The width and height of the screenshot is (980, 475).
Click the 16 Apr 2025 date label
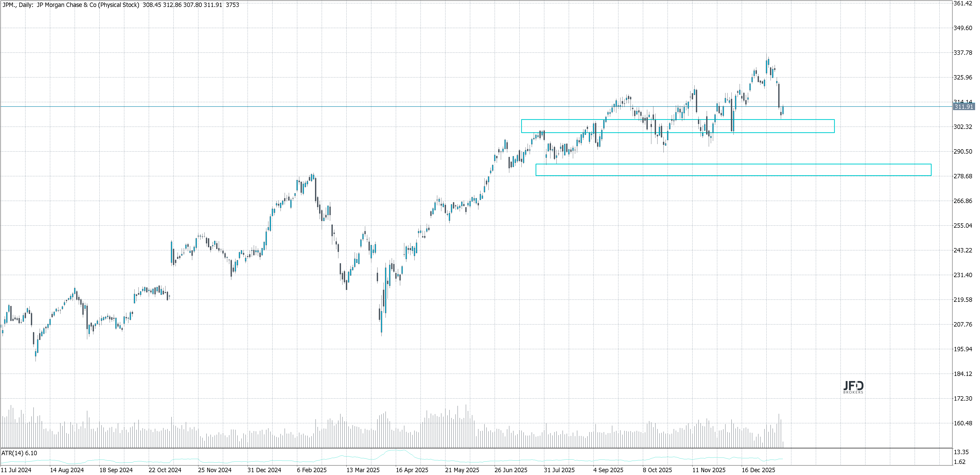click(x=412, y=470)
